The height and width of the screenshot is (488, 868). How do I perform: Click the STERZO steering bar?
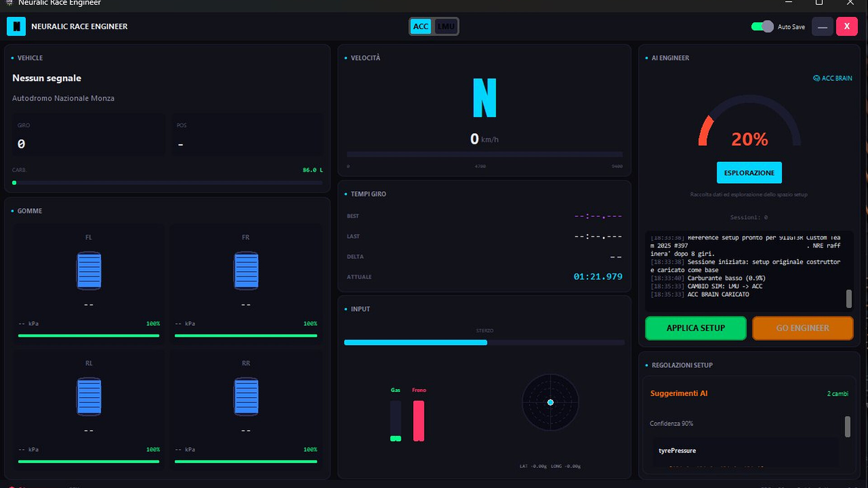point(484,343)
